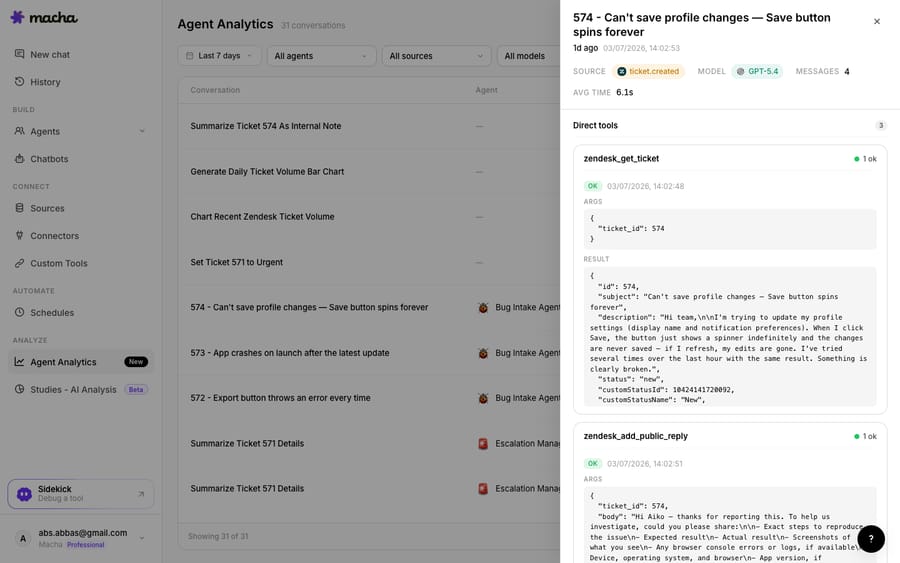The image size is (900, 563).
Task: Click the Studies pie chart icon
Action: pyautogui.click(x=20, y=389)
